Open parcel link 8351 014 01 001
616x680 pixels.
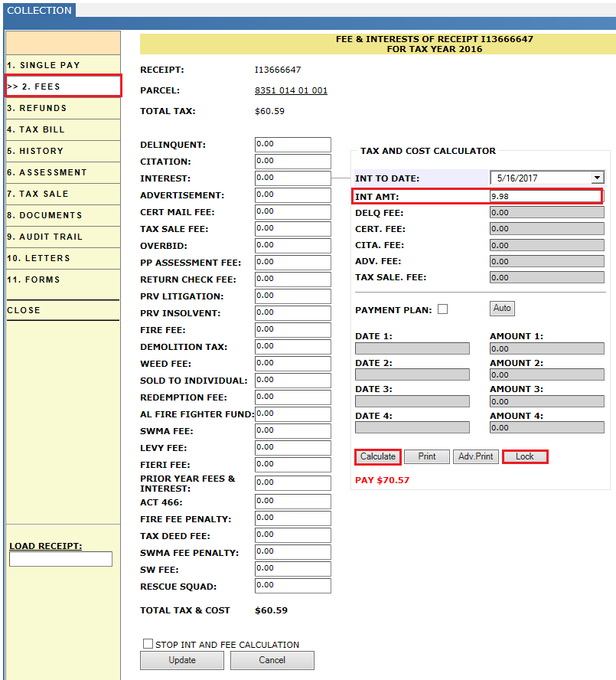click(x=291, y=90)
